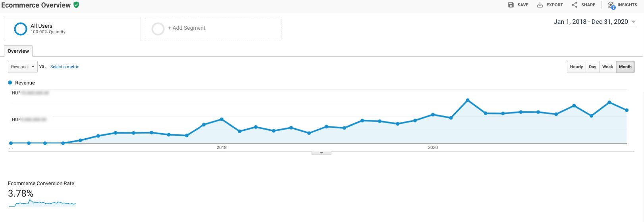Viewport: 644px width, 222px height.
Task: Click the highest revenue peak data point
Action: [468, 100]
